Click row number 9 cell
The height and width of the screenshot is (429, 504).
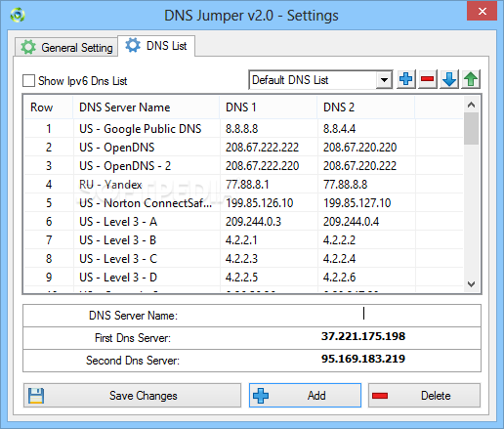[x=49, y=278]
